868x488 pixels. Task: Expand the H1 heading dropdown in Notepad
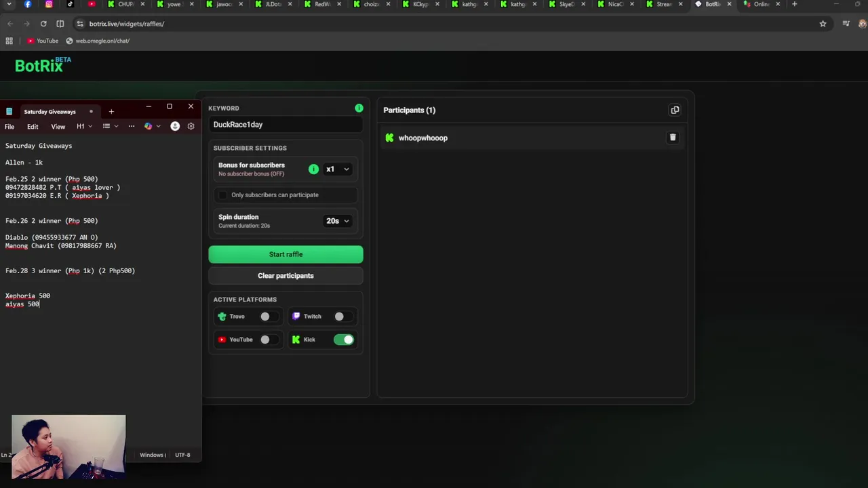[x=90, y=126]
